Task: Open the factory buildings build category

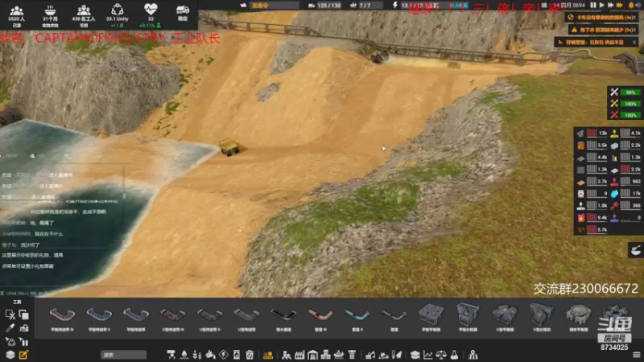Action: (x=299, y=355)
